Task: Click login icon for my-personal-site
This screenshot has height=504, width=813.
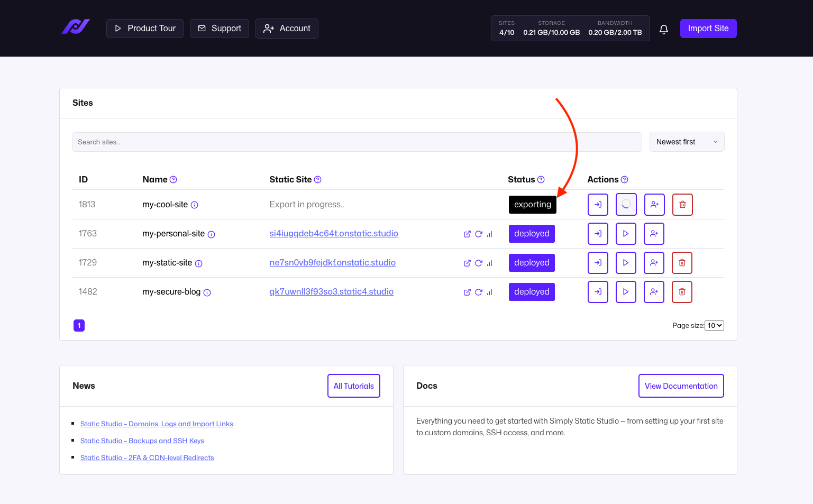Action: pyautogui.click(x=598, y=234)
